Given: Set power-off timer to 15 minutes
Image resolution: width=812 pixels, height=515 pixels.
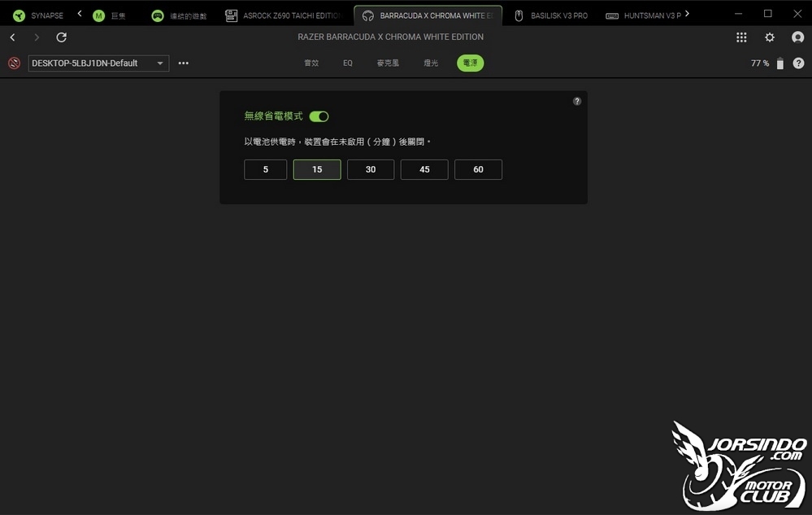Looking at the screenshot, I should click(317, 169).
